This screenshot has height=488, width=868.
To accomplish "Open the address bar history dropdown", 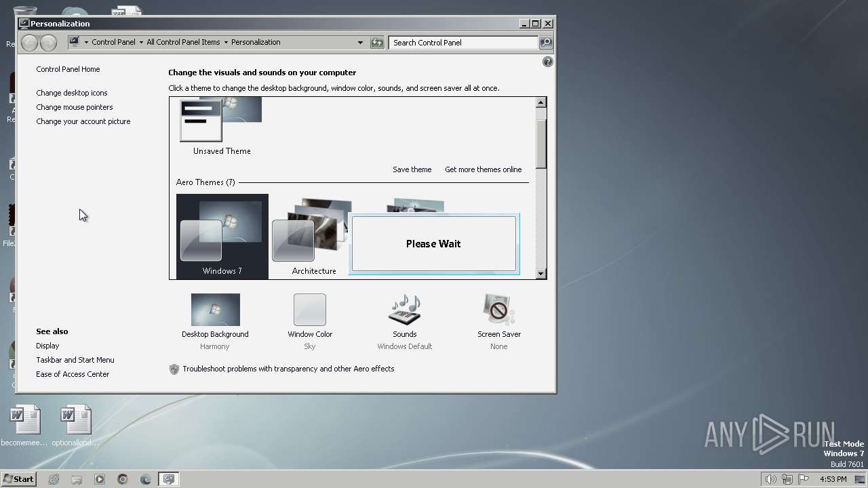I will point(360,42).
